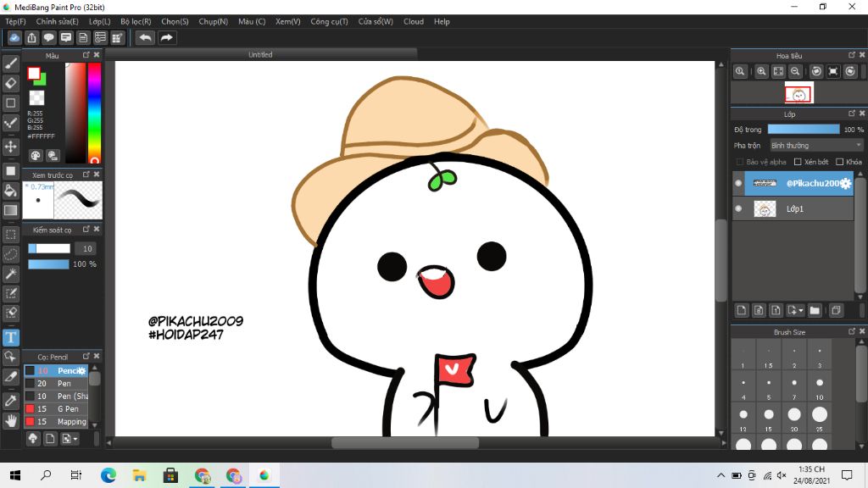This screenshot has height=488, width=868.
Task: Click the navigator preview thumbnail
Action: 798,93
